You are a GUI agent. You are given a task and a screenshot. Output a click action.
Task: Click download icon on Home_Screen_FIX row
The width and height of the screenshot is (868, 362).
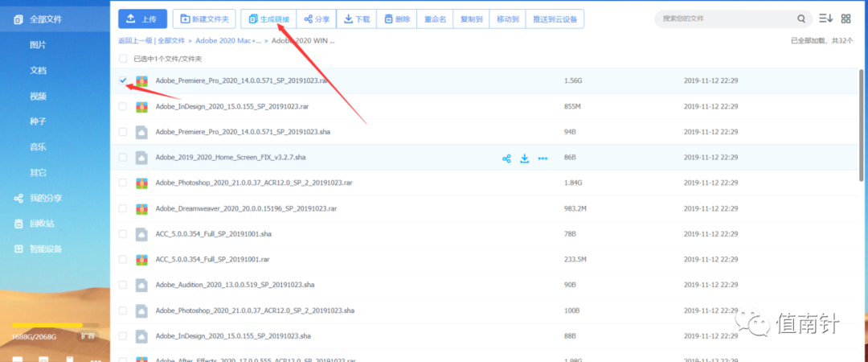click(525, 158)
